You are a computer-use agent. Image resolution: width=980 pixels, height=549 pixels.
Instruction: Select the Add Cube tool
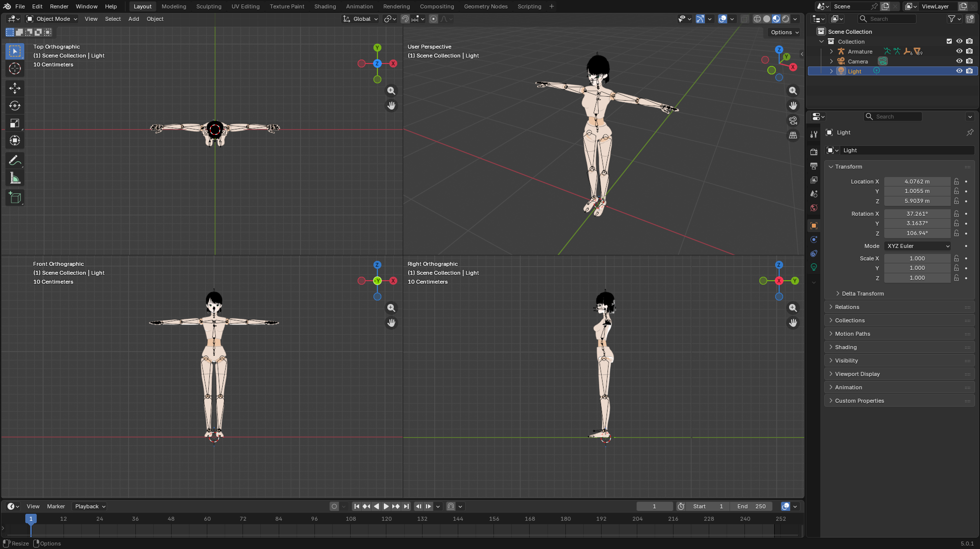tap(15, 198)
